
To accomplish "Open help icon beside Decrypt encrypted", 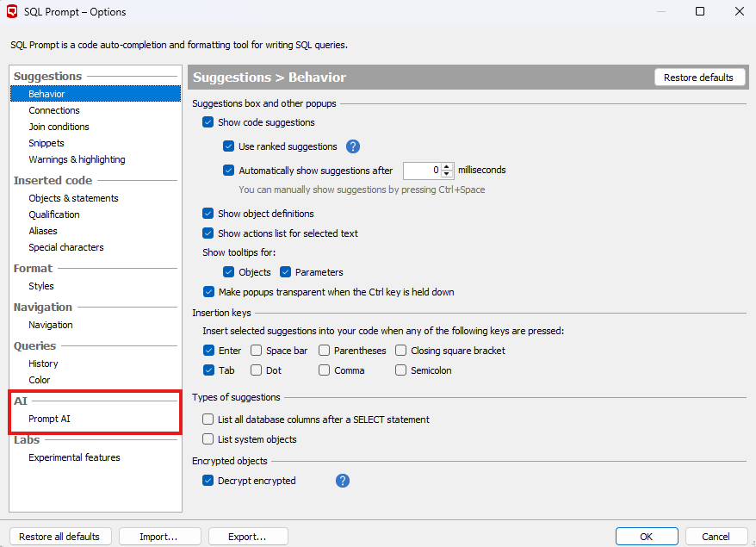I will click(343, 481).
